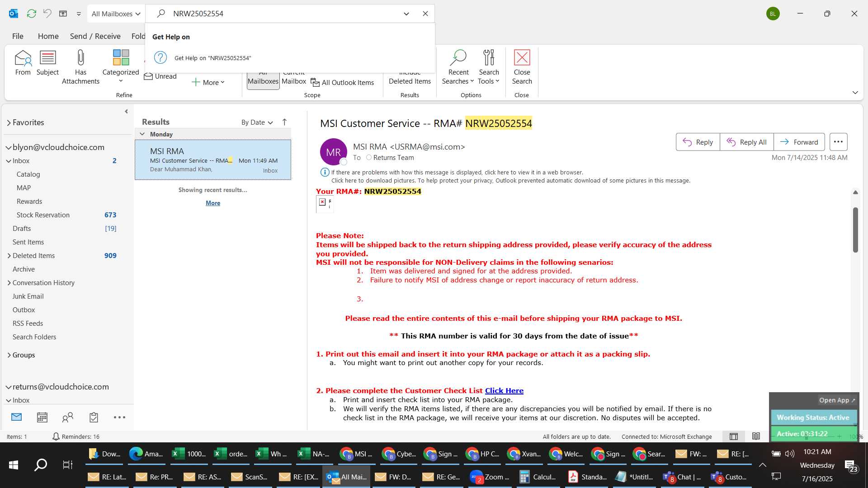
Task: Collapse the Monday results group
Action: click(x=142, y=134)
